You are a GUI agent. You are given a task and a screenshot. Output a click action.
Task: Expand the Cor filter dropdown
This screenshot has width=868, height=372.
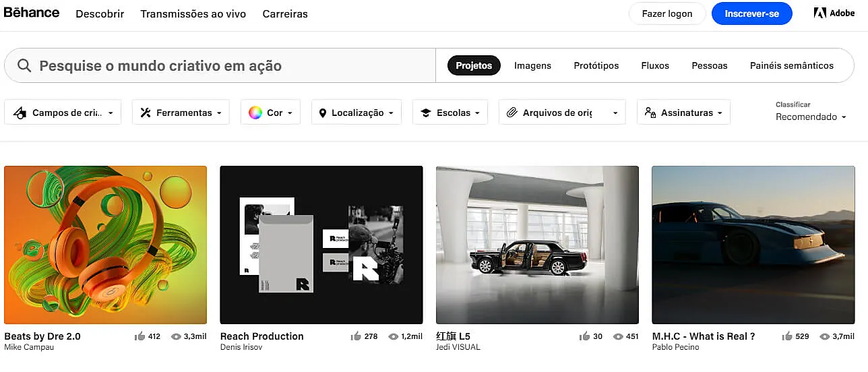point(270,113)
